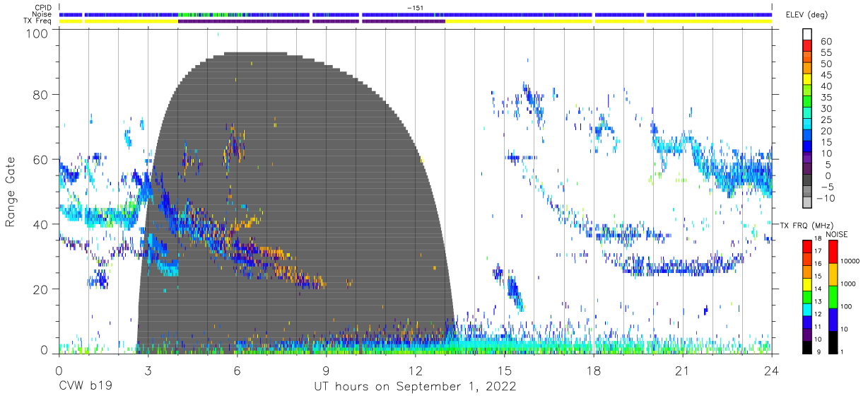Click x-axis tick label '3'

[148, 371]
